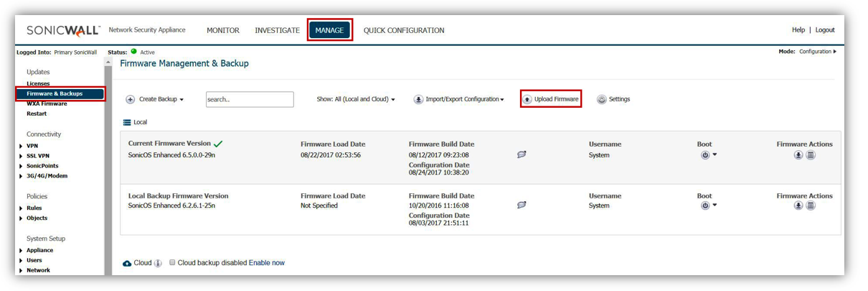
Task: Open the QUICK CONFIGURATION tab
Action: pos(404,31)
